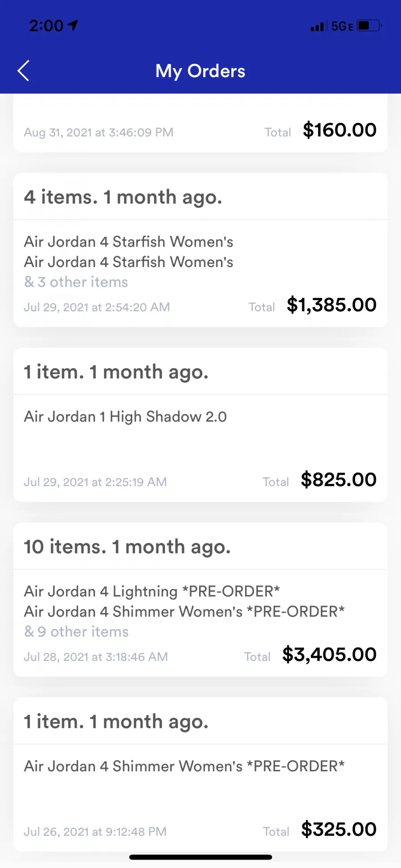This screenshot has height=868, width=401.
Task: Tap the home indicator bar
Action: point(200,857)
